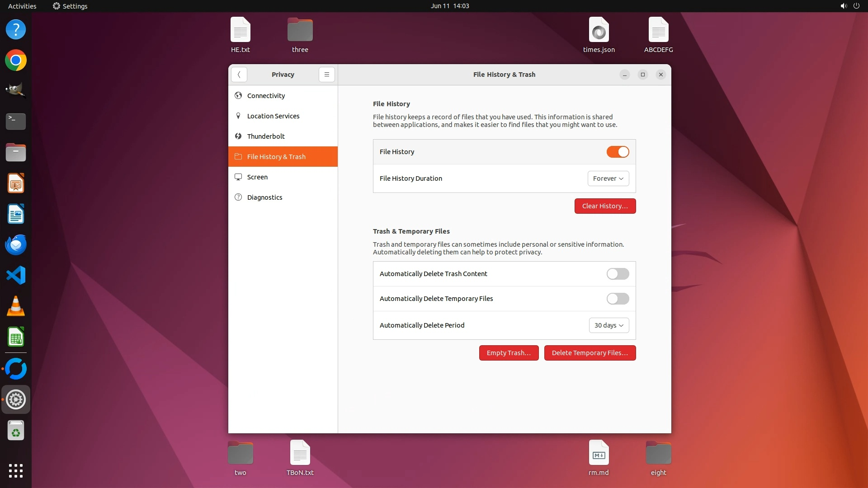Enable Automatically Delete Trash Content
Screen dimensions: 868x488
pyautogui.click(x=617, y=274)
